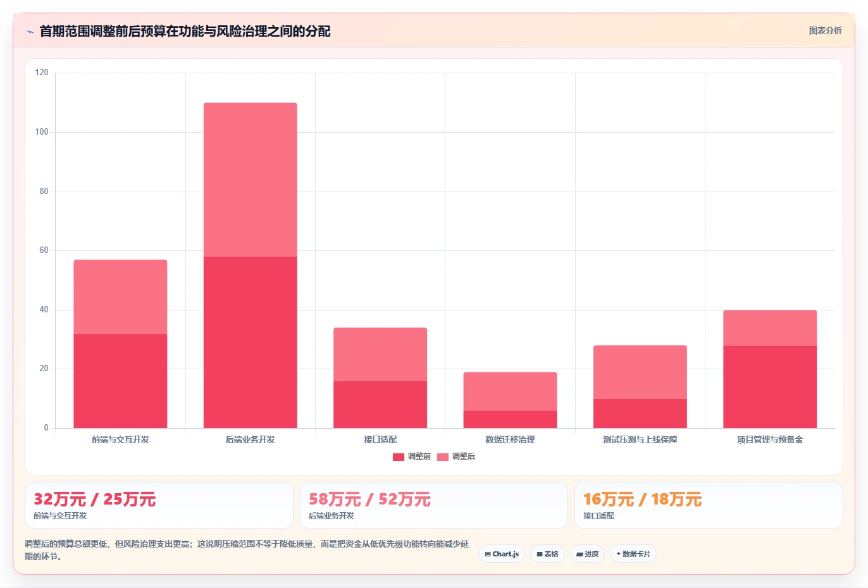The width and height of the screenshot is (868, 588).
Task: Click the 接口适配 axis label under chart
Action: click(x=380, y=439)
